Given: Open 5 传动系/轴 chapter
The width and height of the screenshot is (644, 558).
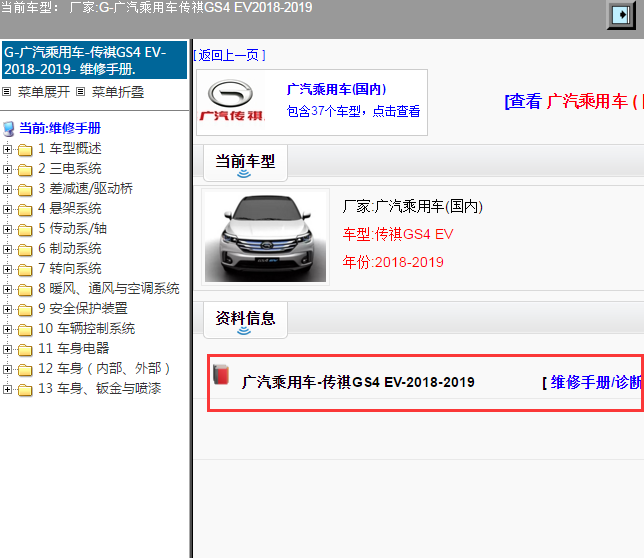Looking at the screenshot, I should coord(72,228).
